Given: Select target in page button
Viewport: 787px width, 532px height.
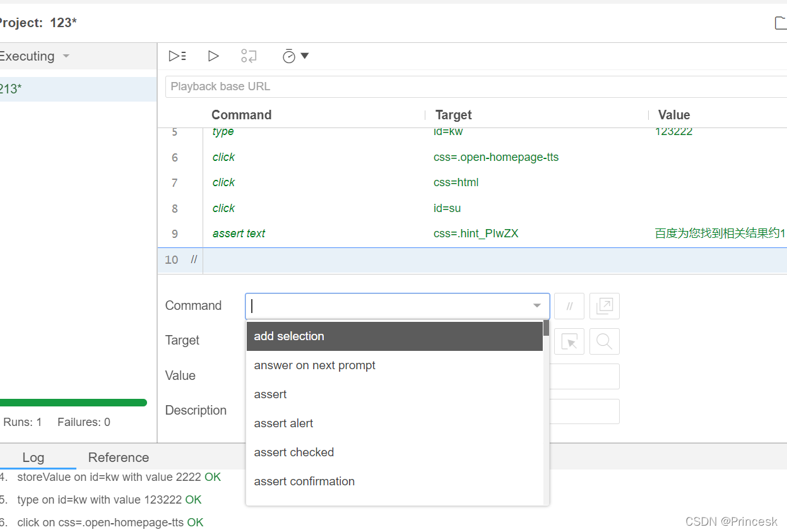Looking at the screenshot, I should pos(569,341).
